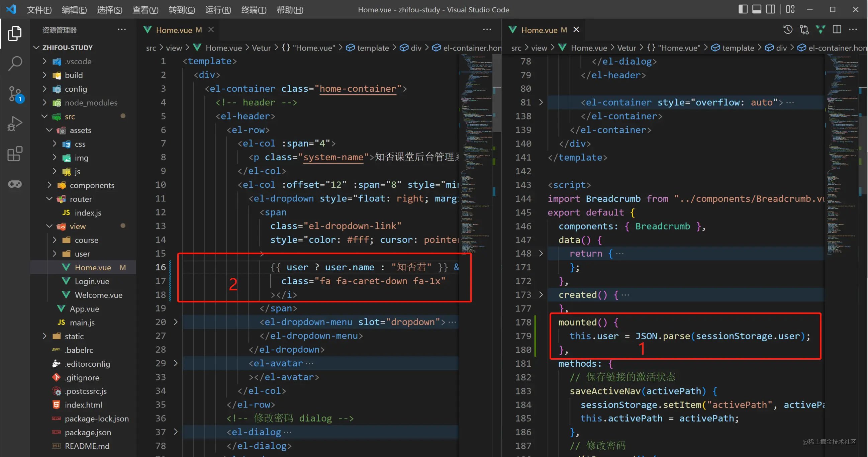Unfold the created() block at line 173
The height and width of the screenshot is (457, 868).
pos(541,294)
